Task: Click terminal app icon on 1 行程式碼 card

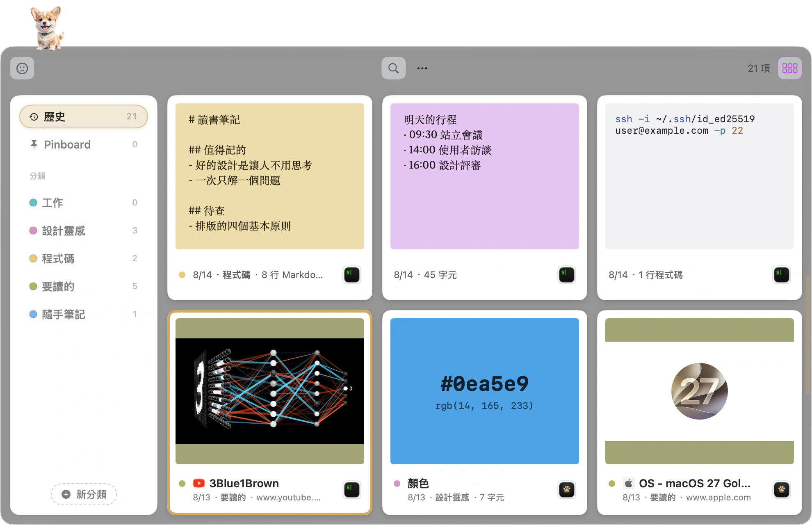Action: click(782, 274)
